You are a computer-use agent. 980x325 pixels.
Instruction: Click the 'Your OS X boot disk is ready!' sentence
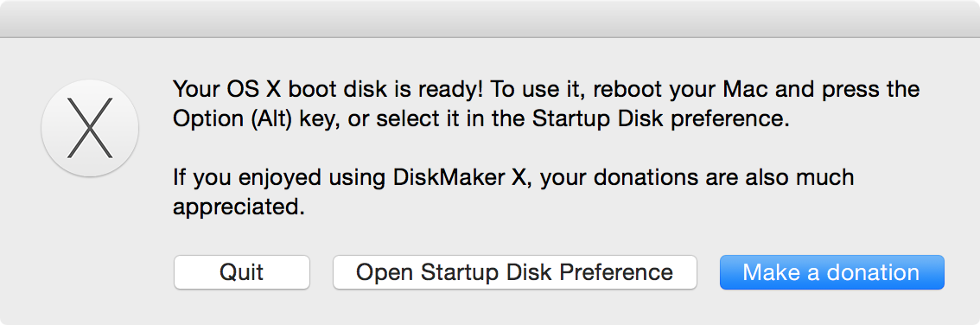(x=328, y=89)
